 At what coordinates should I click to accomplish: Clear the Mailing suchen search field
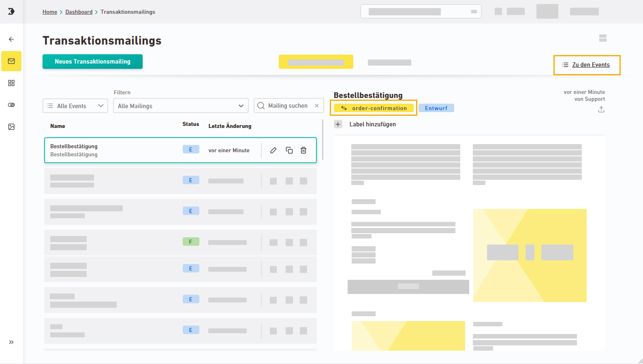tap(317, 106)
